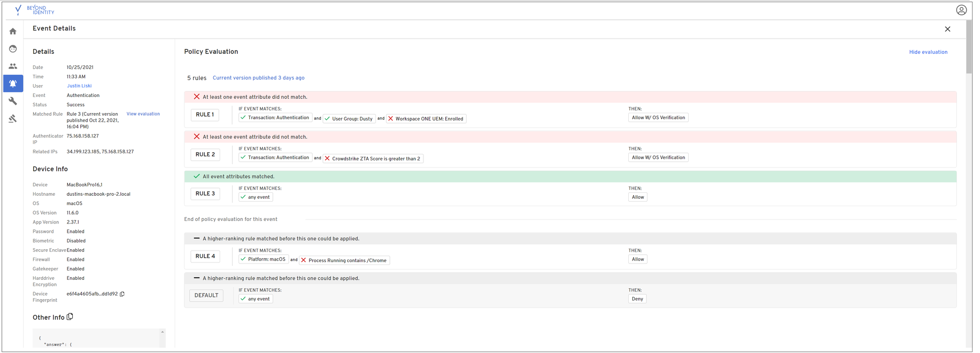Select the alarm bell Events icon
The image size is (980, 353).
coord(13,84)
